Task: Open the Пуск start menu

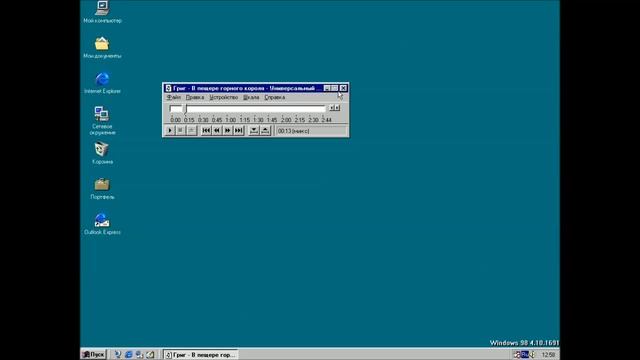Action: (93, 355)
